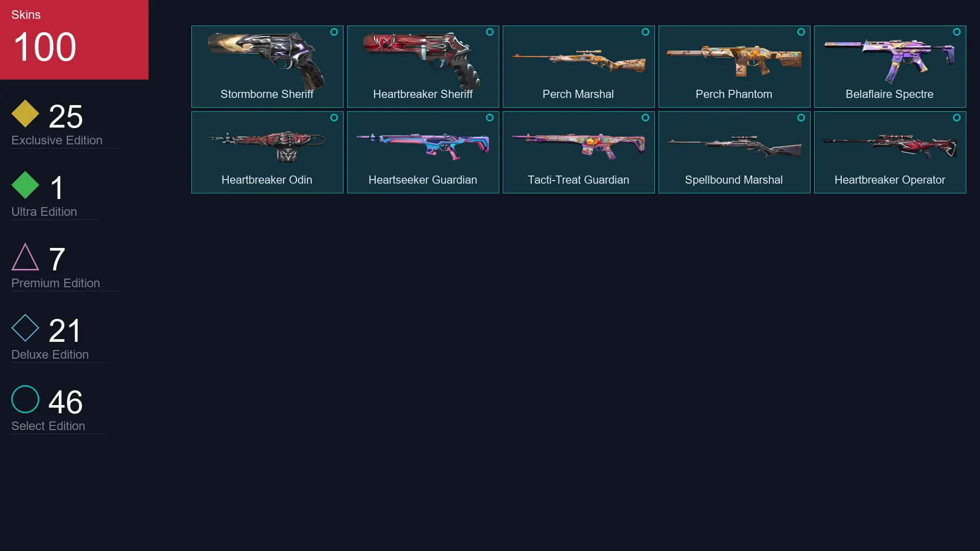Filter by Ultra Edition label
This screenshot has width=980, height=551.
tap(44, 211)
